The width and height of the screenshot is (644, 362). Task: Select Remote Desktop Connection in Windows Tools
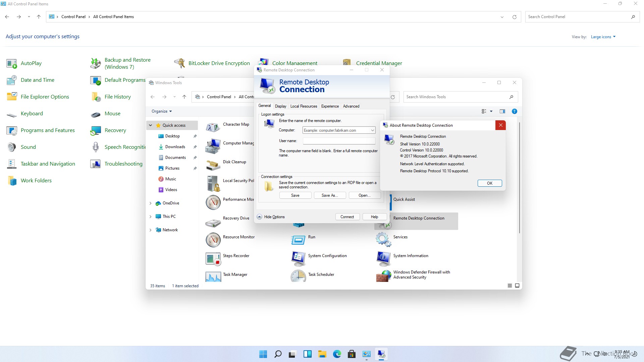(416, 221)
